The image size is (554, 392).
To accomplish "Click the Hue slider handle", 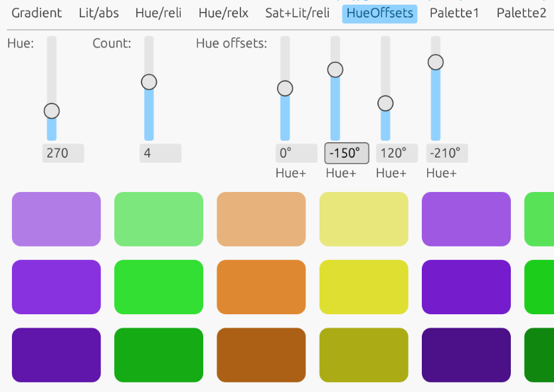I will pyautogui.click(x=52, y=111).
